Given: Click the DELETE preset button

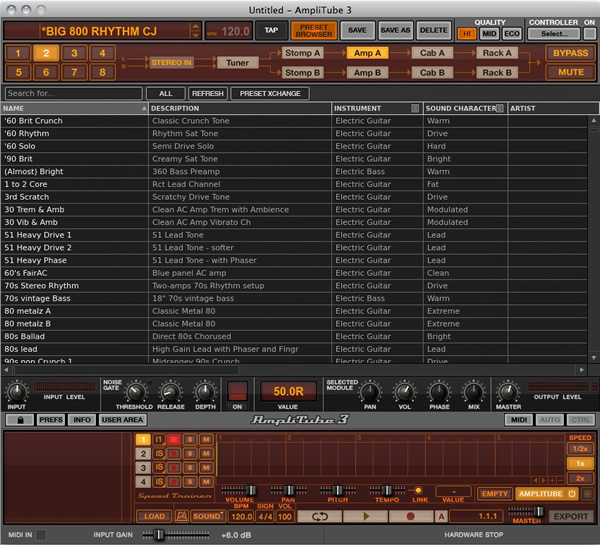Looking at the screenshot, I should point(433,30).
